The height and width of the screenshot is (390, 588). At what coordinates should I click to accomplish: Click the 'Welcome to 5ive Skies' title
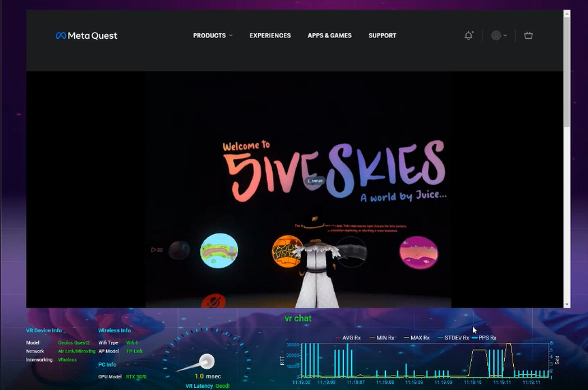[x=335, y=172]
